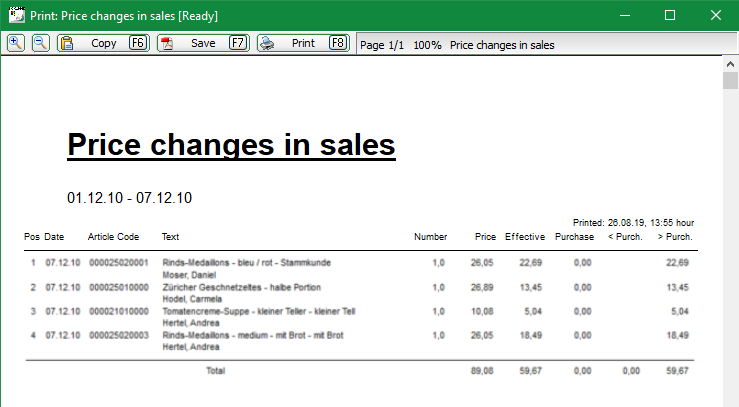Click the Save button label
This screenshot has width=739, height=407.
point(203,43)
